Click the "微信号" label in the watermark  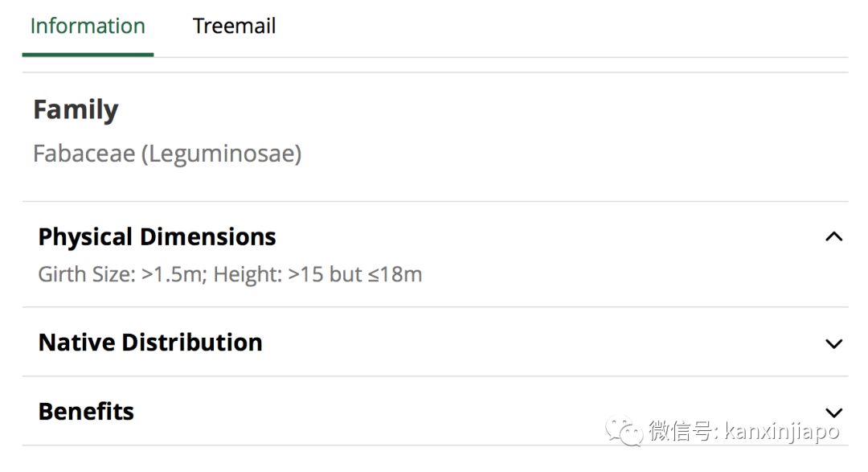(682, 432)
